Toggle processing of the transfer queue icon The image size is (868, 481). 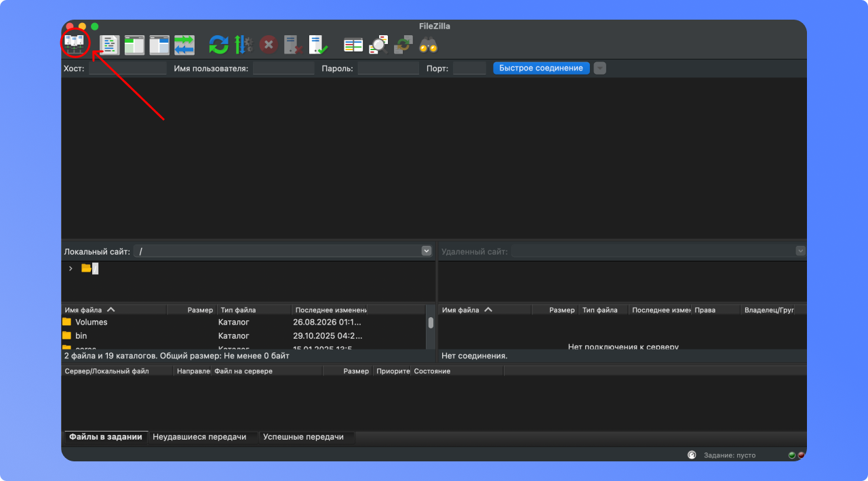click(243, 45)
